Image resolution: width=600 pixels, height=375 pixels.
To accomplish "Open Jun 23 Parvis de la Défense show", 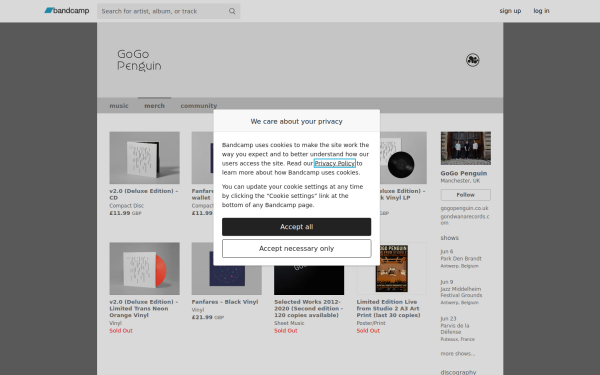I will click(458, 329).
